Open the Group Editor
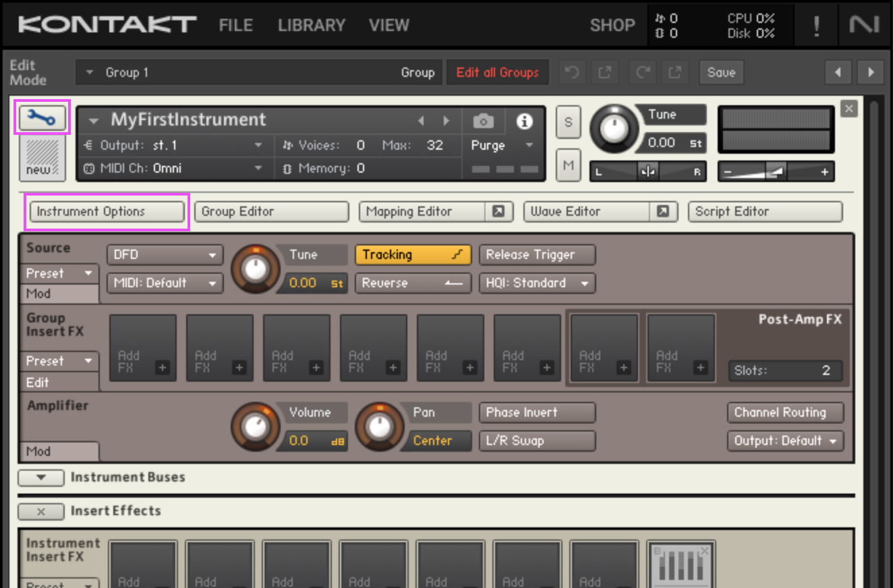 click(x=271, y=212)
